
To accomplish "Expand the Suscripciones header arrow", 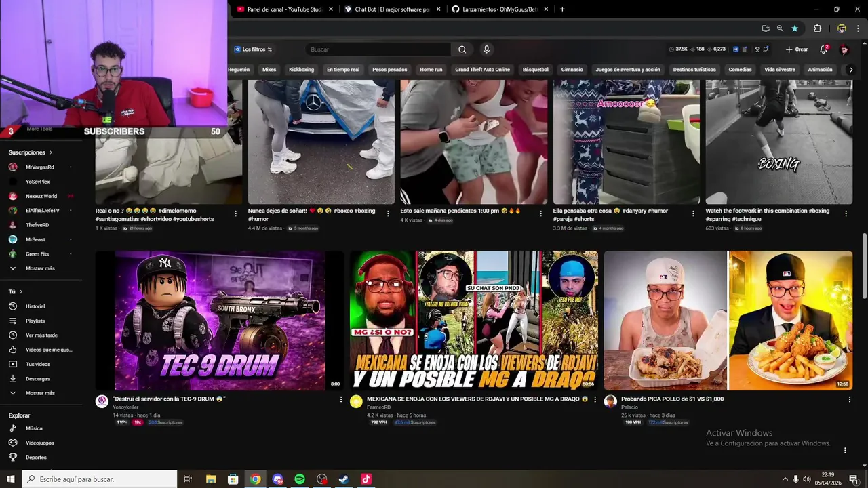I will click(x=50, y=152).
